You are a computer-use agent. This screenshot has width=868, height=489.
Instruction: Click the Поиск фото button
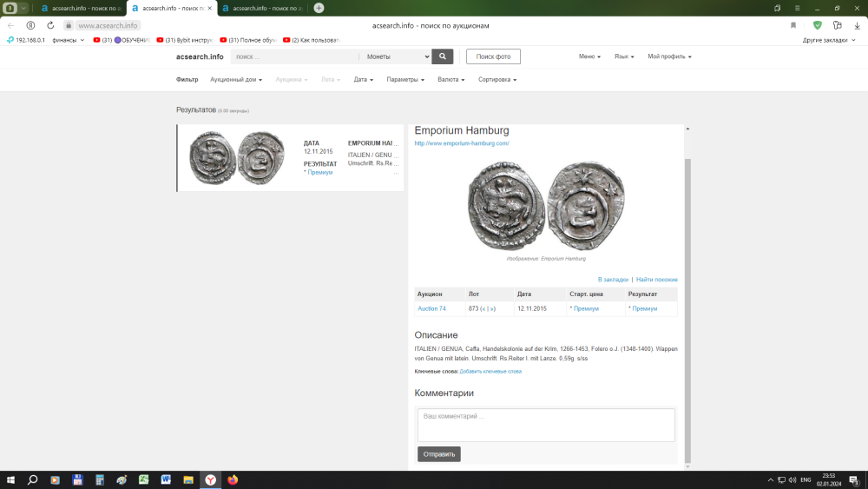pos(493,56)
